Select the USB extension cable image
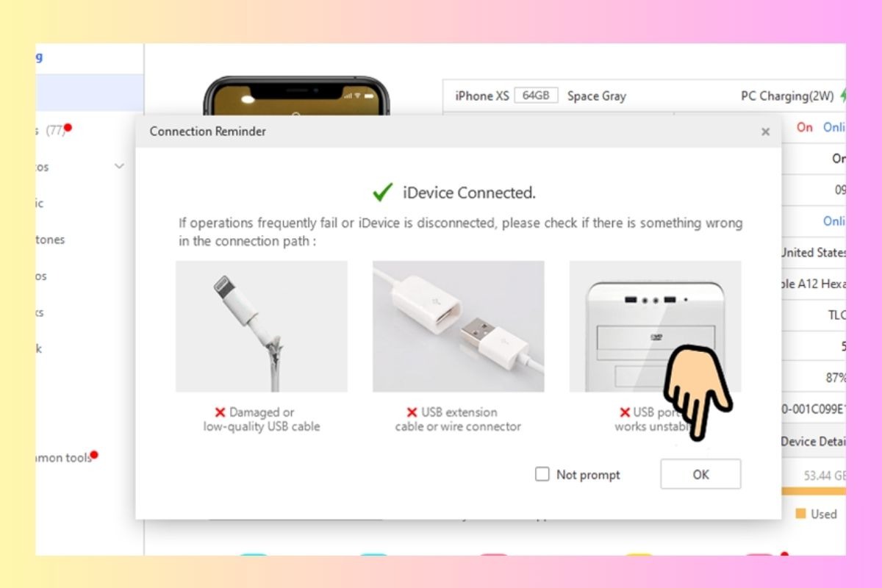882x588 pixels. (459, 326)
